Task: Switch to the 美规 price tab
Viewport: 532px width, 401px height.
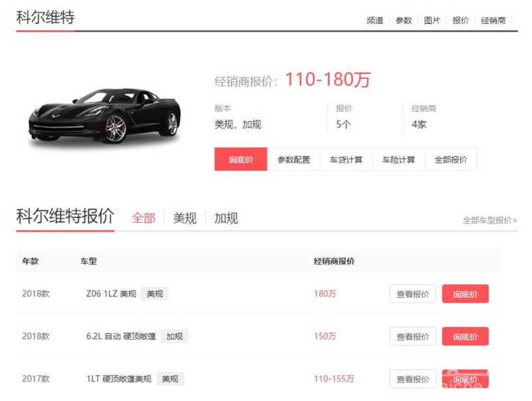Action: tap(185, 218)
